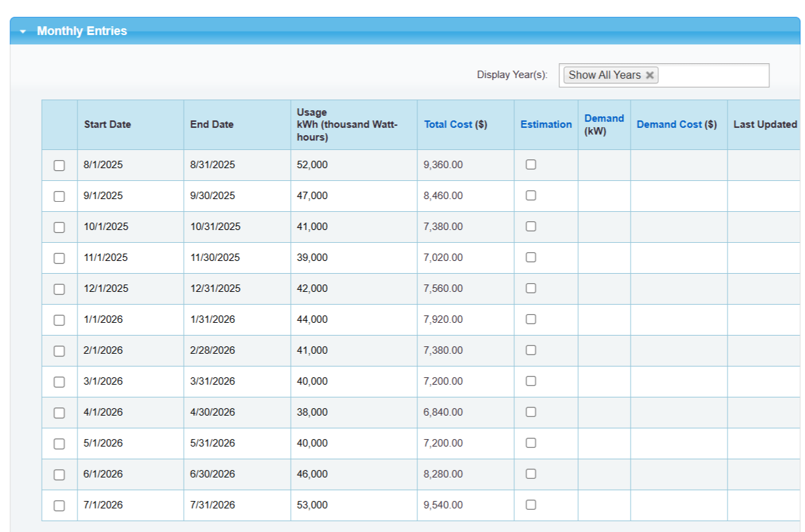Click the total cost 7,020.00
Viewport: 805px width, 532px height.
tap(443, 258)
